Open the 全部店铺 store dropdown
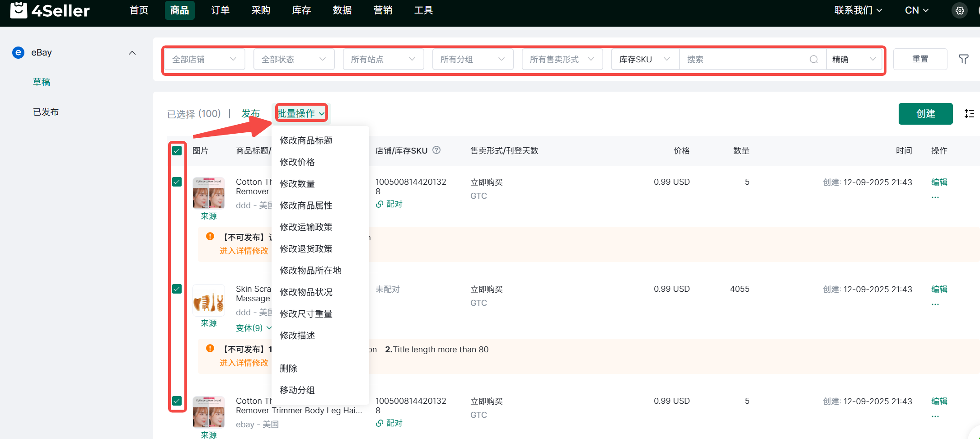 click(204, 59)
